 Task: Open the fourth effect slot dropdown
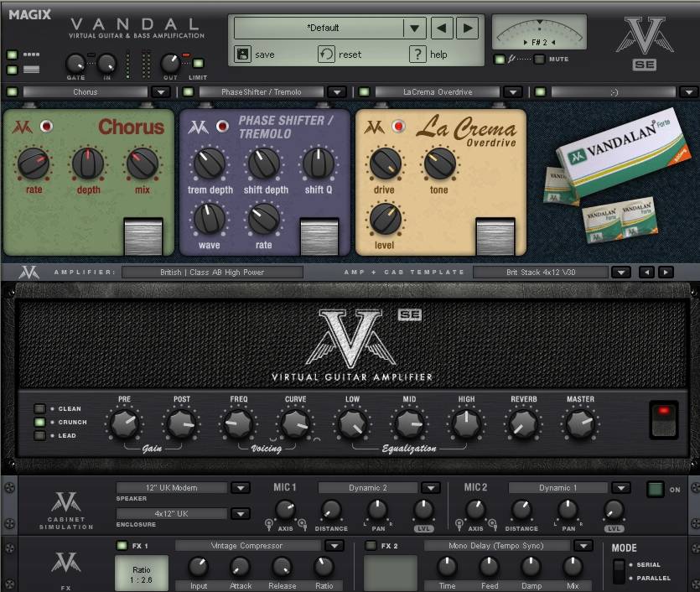click(x=689, y=92)
